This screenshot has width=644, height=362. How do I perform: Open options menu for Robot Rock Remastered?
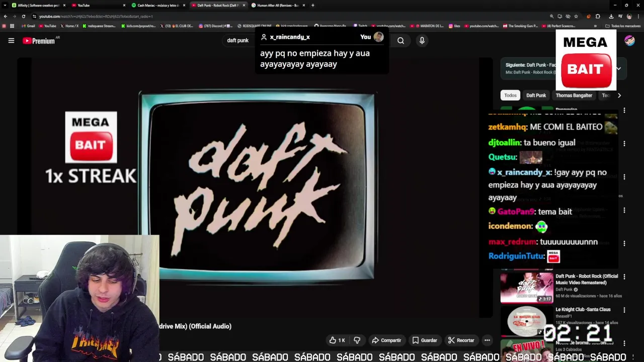point(624,277)
